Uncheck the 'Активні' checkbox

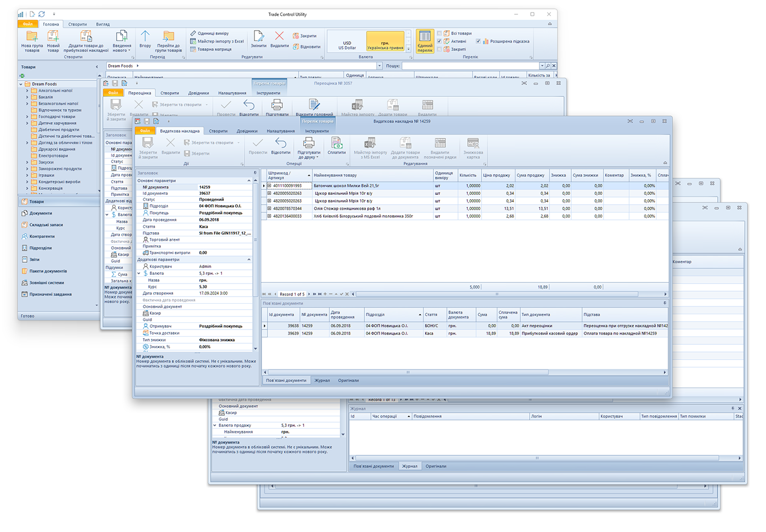coord(439,41)
